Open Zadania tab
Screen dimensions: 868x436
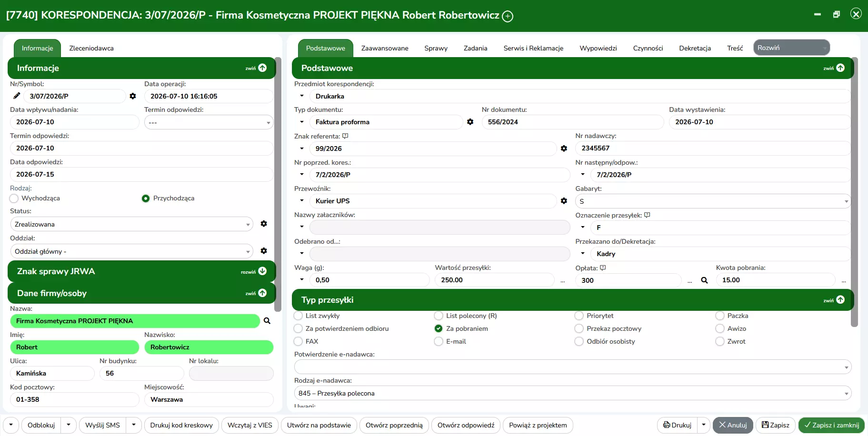476,48
